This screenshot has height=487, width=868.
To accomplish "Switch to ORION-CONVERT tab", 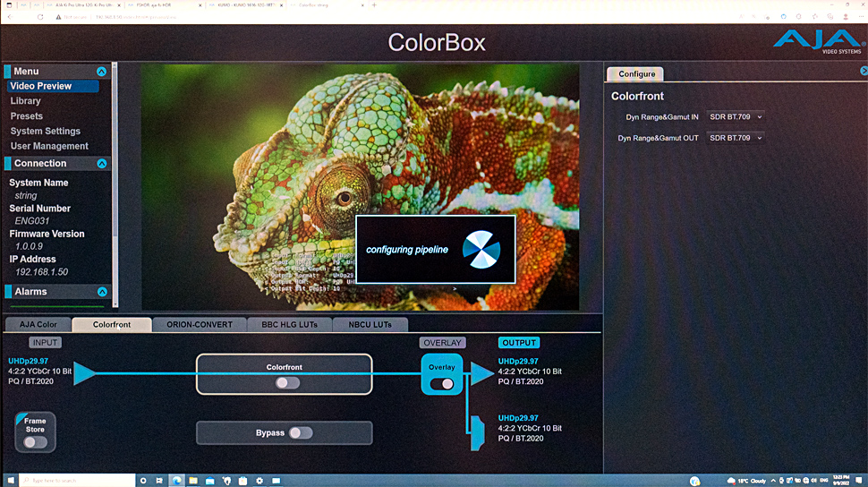I will tap(200, 325).
